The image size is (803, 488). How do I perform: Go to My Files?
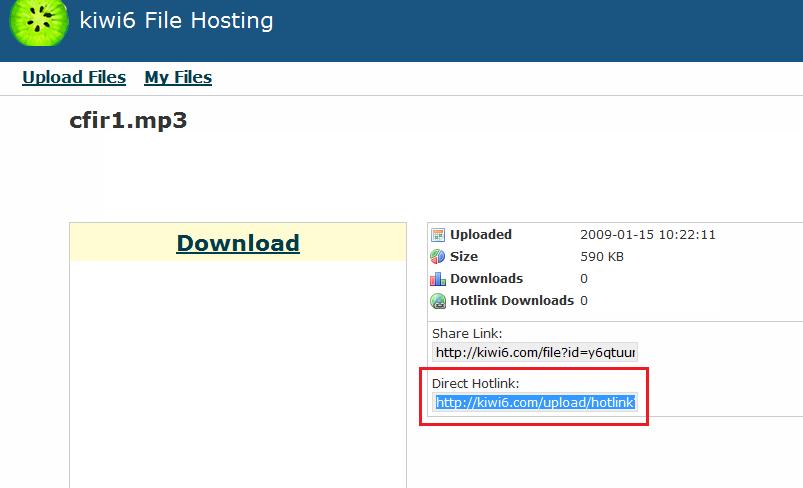[178, 77]
